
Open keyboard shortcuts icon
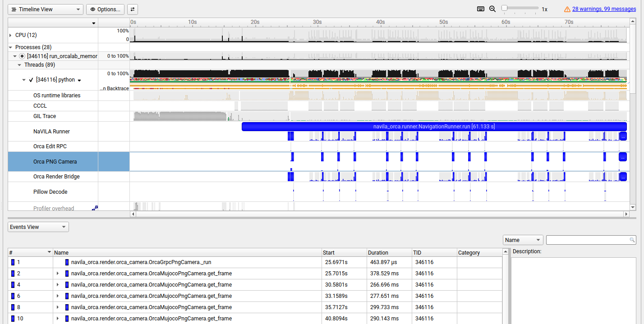(x=481, y=9)
